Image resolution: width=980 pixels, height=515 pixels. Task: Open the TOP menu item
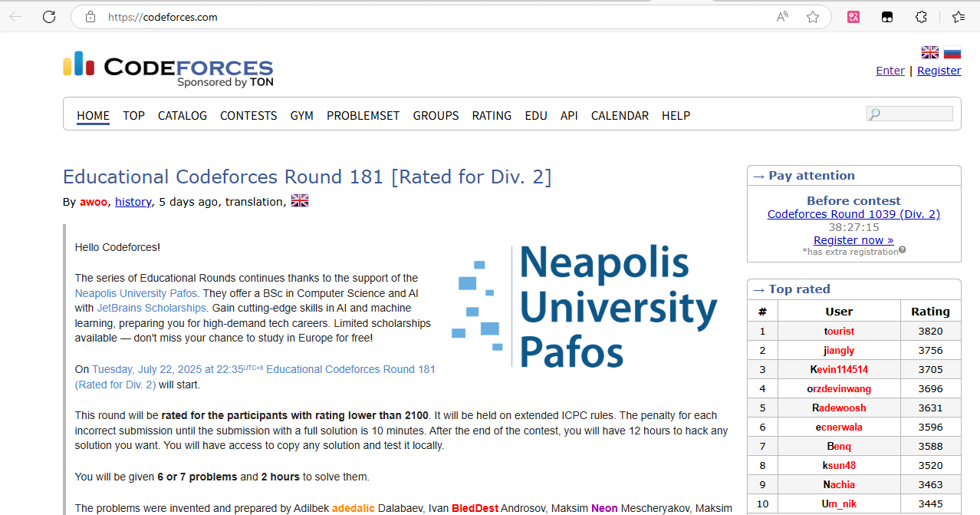[x=133, y=115]
